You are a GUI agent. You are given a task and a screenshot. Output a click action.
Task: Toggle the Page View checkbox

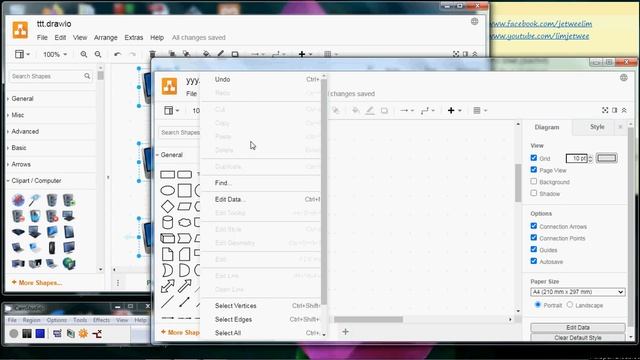coord(533,170)
